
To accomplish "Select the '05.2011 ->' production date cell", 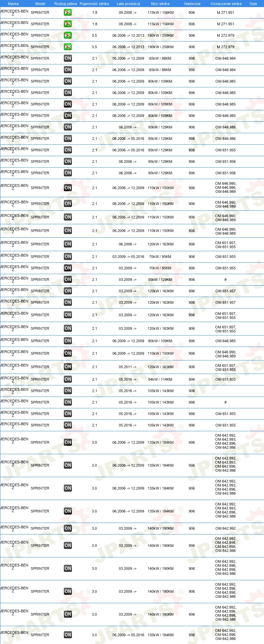I will 128,367.
